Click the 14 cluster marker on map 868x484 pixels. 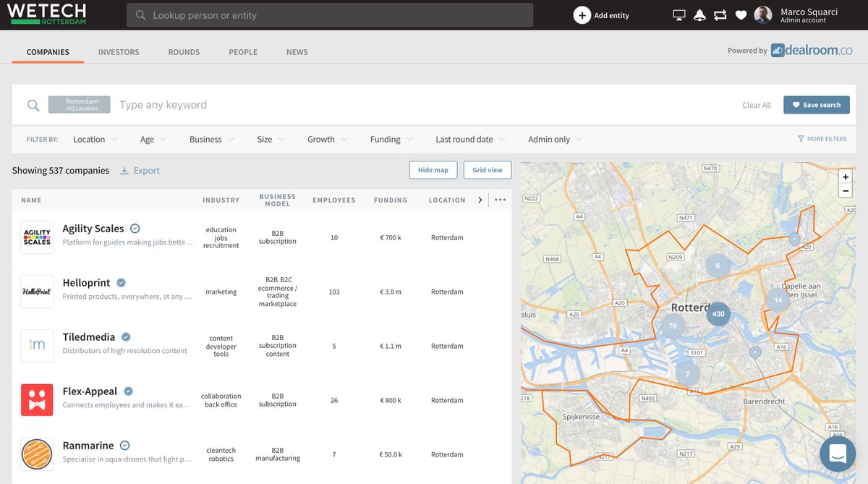pos(778,300)
